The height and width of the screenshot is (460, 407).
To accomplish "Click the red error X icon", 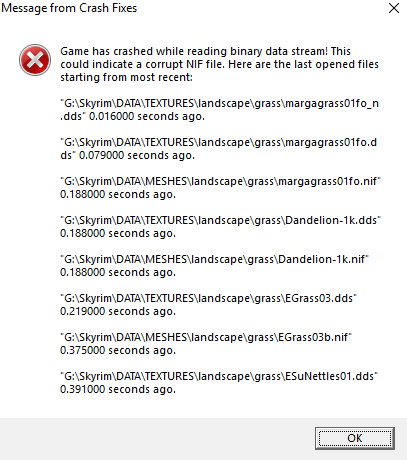I will (x=35, y=60).
